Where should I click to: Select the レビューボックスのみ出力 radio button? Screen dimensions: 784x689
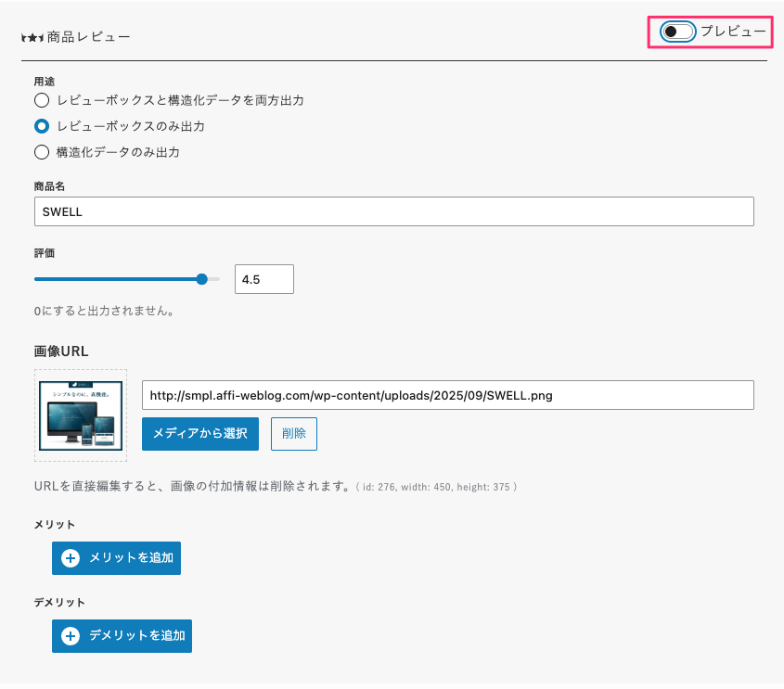click(x=41, y=126)
